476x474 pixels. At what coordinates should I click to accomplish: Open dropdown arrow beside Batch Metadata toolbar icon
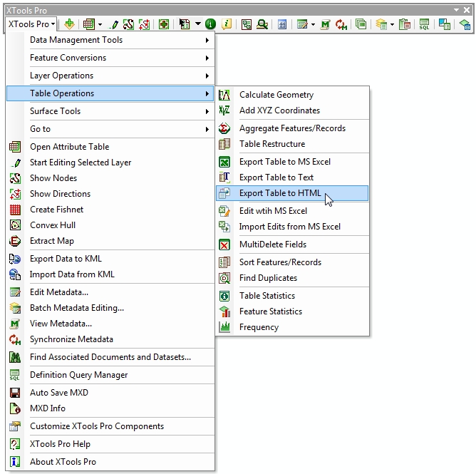pos(392,25)
